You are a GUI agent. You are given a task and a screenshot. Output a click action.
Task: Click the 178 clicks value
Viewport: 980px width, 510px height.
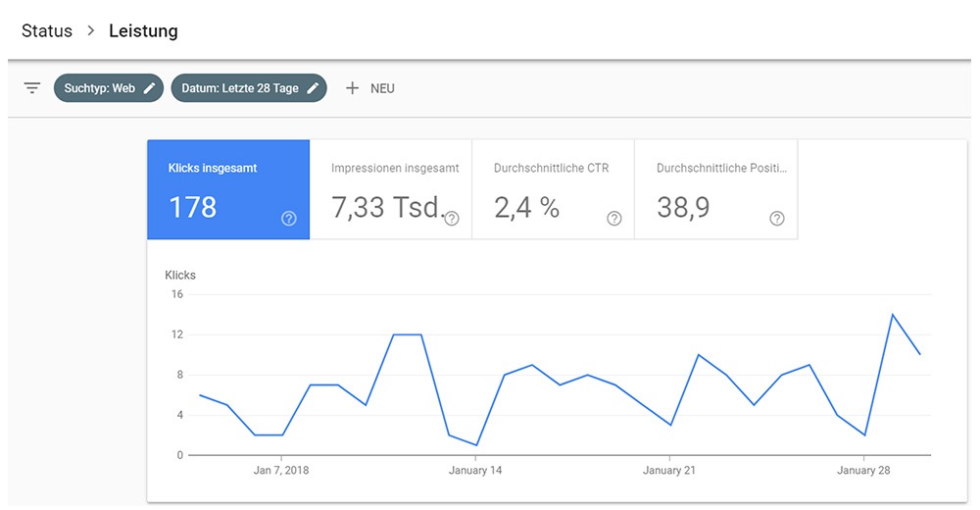(192, 207)
